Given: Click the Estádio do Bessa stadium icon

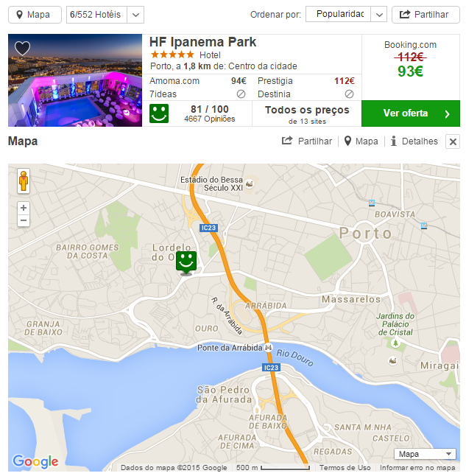Looking at the screenshot, I should [249, 183].
